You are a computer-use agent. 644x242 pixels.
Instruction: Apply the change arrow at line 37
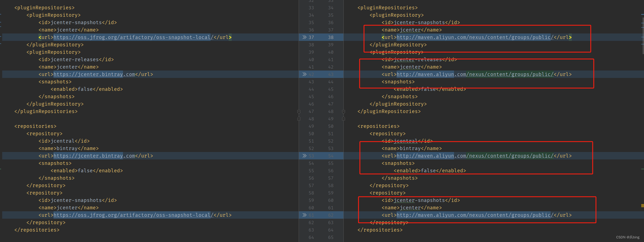pyautogui.click(x=304, y=37)
